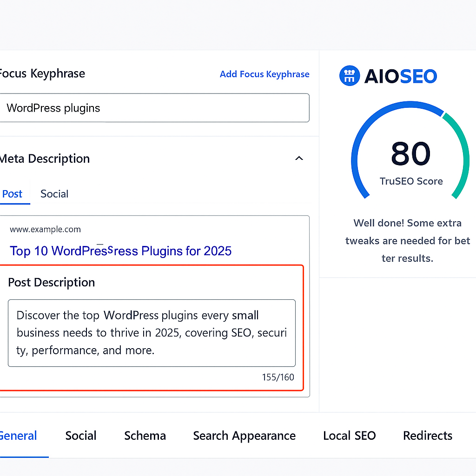Click the Focus Keyphrase input field
This screenshot has height=476, width=476.
click(154, 108)
